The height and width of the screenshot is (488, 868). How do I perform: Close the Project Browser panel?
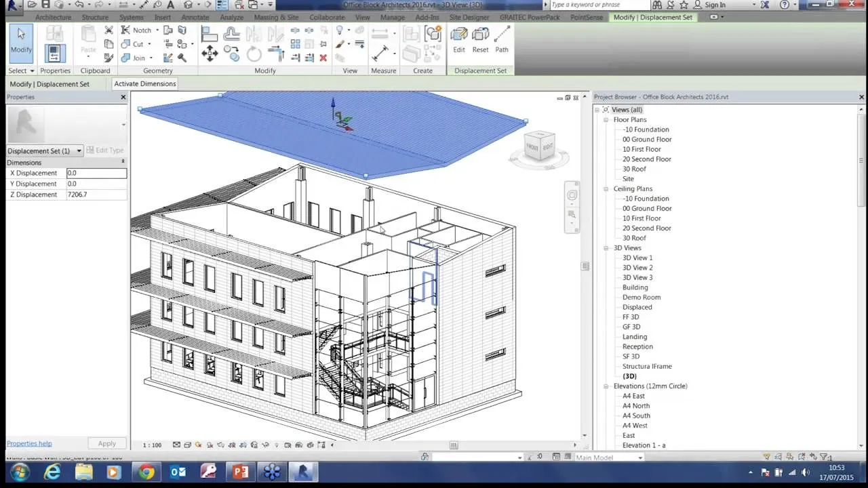[x=861, y=97]
